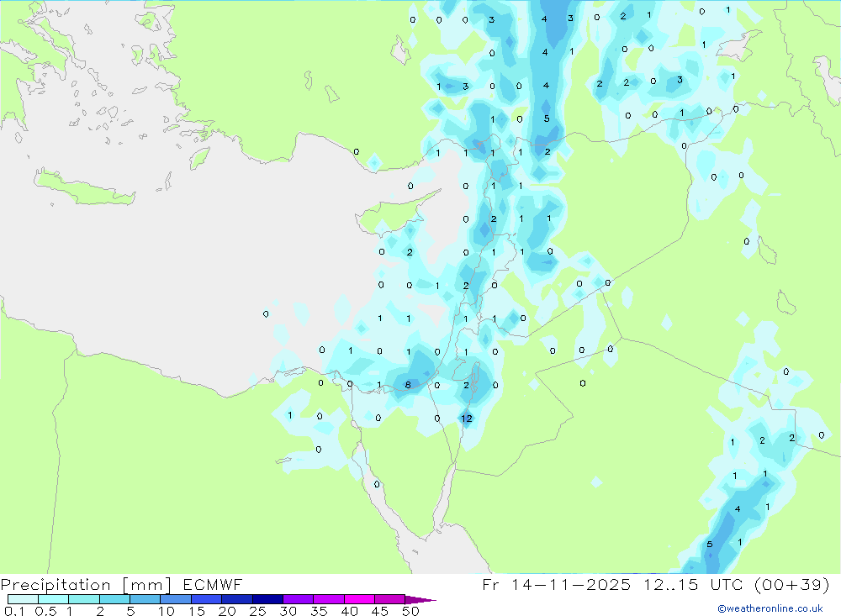Click the "Fr 14-11-2025" date text

(557, 584)
